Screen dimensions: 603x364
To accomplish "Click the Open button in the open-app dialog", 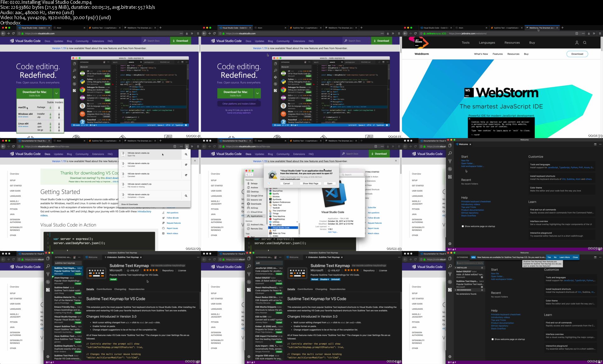I will click(329, 183).
